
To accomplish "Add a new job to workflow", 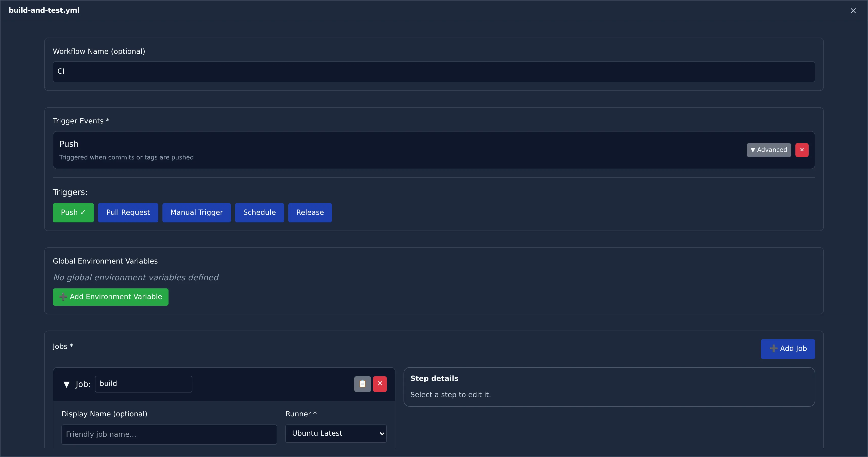I will pos(788,349).
